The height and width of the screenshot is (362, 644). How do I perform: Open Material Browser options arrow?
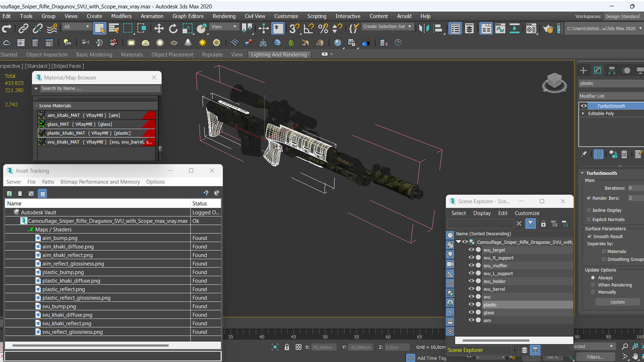[36, 88]
